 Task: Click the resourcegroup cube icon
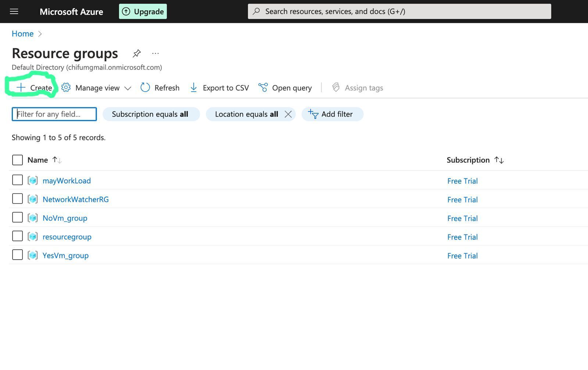33,236
